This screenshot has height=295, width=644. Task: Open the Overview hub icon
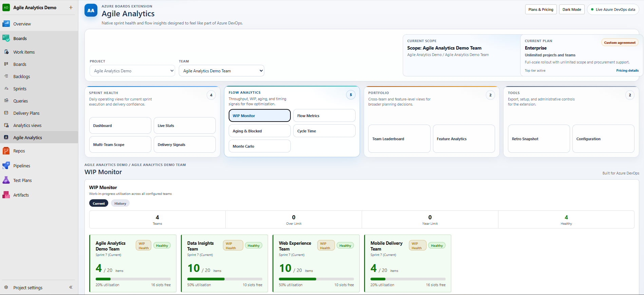[x=6, y=24]
